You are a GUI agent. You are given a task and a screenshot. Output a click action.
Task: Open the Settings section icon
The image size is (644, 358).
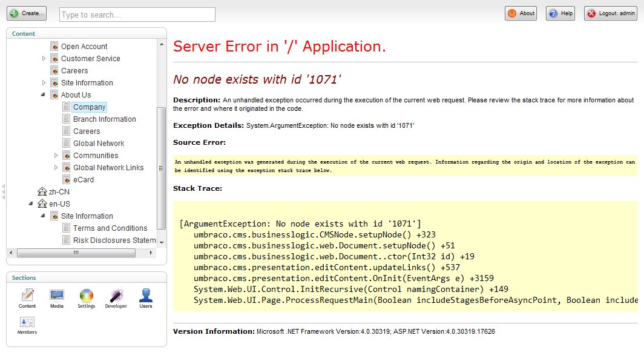(86, 299)
